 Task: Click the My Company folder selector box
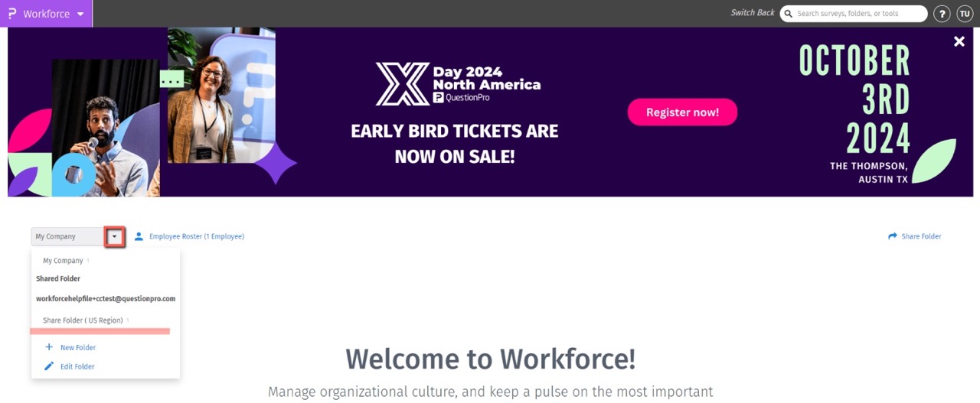click(67, 236)
